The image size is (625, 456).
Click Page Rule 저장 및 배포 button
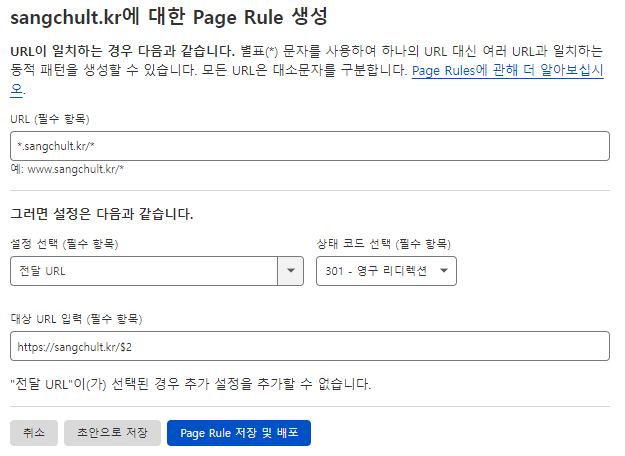239,433
